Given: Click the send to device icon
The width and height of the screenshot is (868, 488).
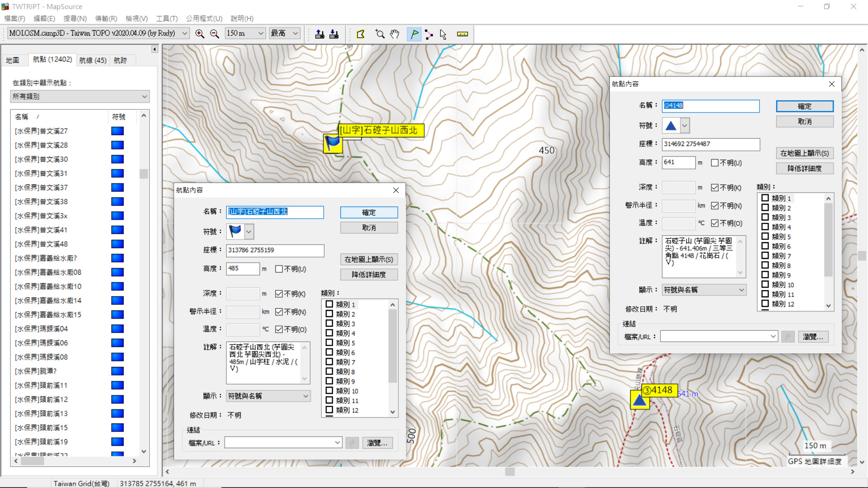Looking at the screenshot, I should (x=320, y=34).
